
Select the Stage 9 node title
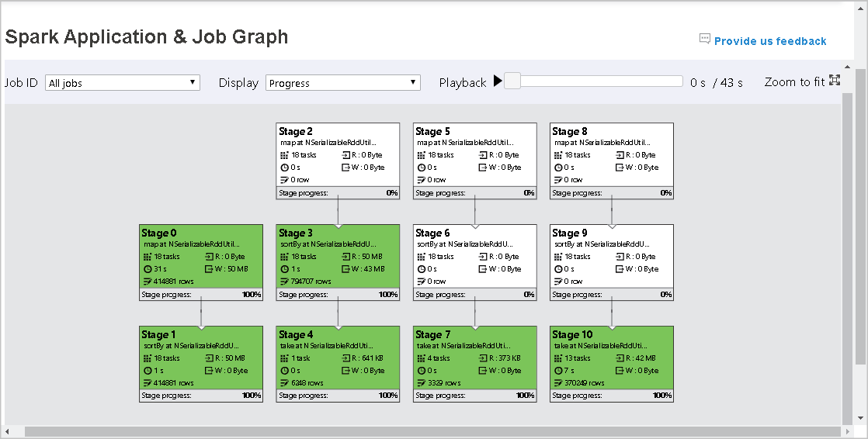click(571, 233)
